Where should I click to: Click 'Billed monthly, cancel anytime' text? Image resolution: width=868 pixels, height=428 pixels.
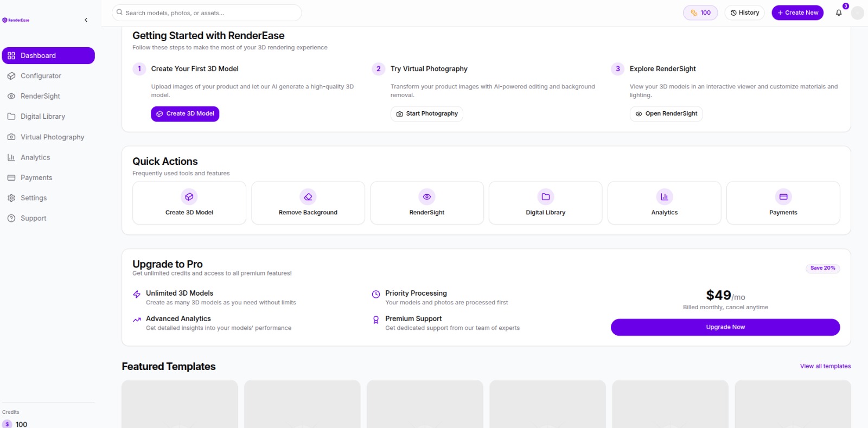725,307
